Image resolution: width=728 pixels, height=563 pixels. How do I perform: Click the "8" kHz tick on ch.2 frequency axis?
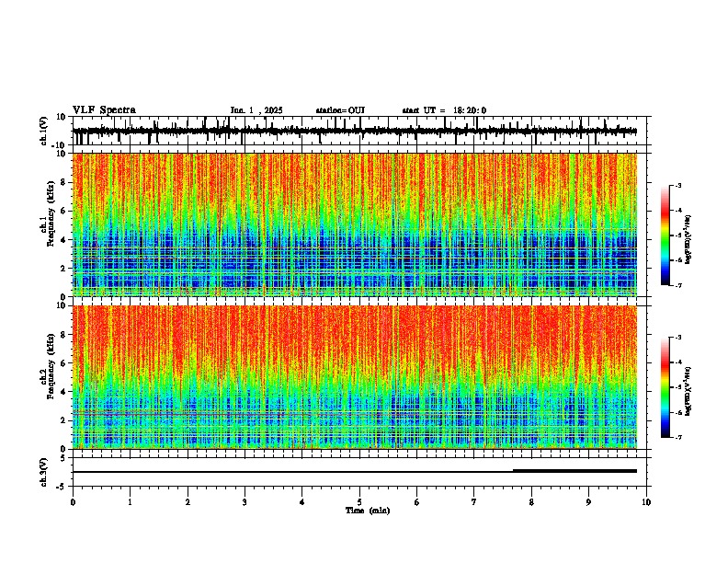(x=63, y=335)
